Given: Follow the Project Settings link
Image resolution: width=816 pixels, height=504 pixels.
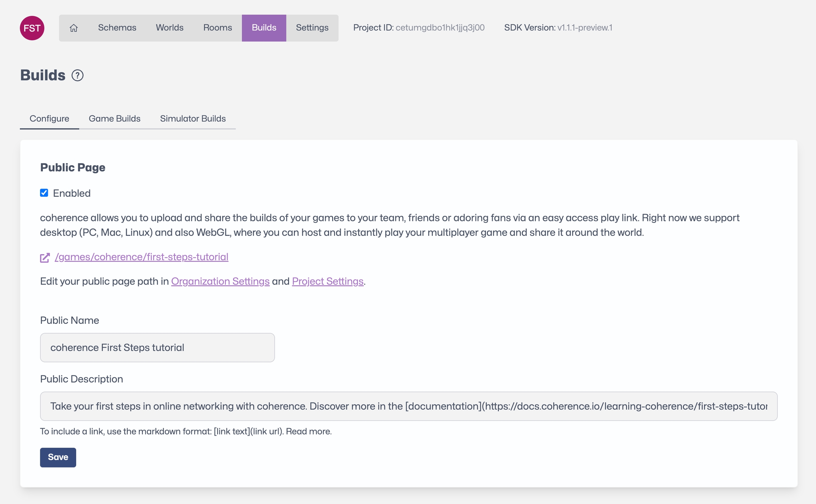Looking at the screenshot, I should [328, 281].
